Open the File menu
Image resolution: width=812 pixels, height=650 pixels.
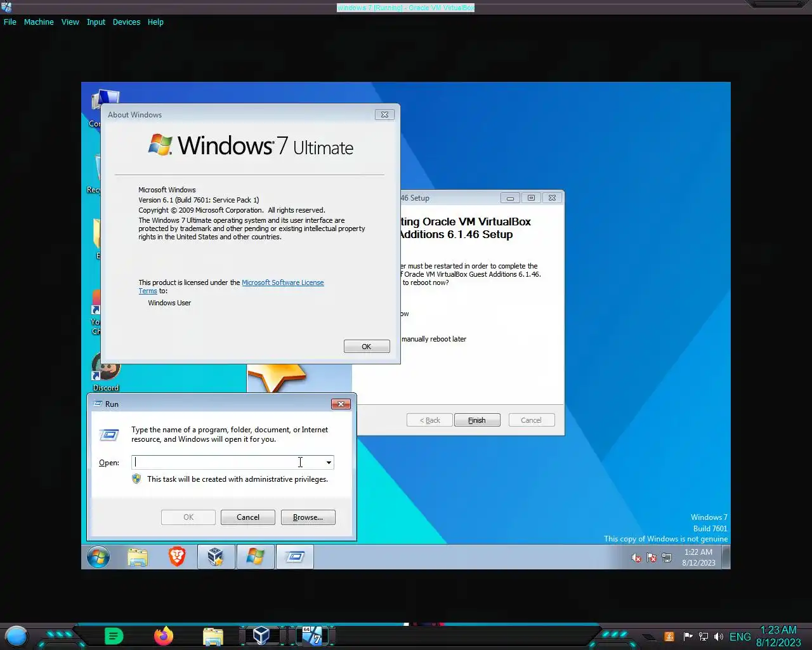[10, 22]
